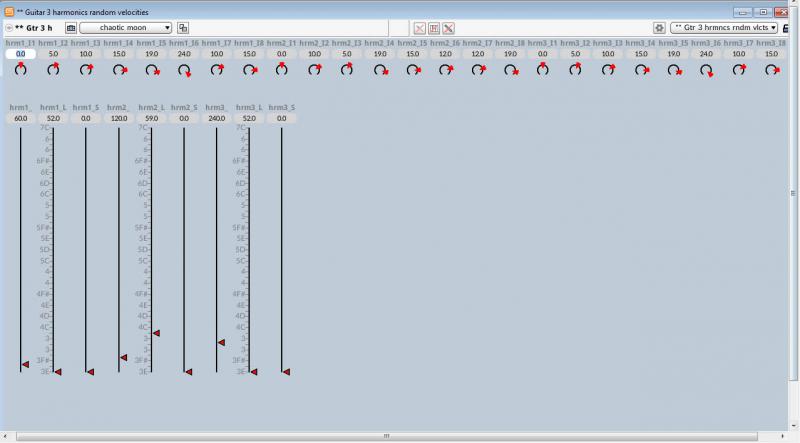Click the horizontal scrollbar at the bottom
The image size is (800, 443).
386,436
